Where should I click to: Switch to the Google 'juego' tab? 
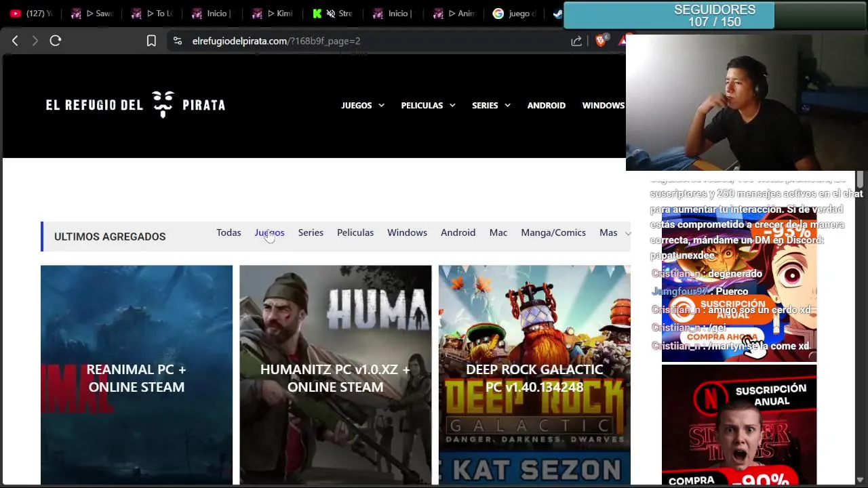pyautogui.click(x=514, y=14)
